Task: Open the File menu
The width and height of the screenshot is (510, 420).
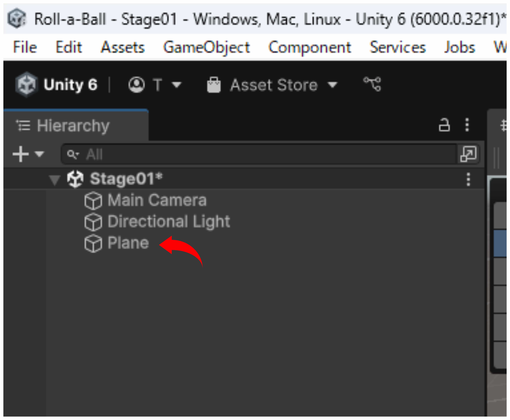Action: click(25, 47)
